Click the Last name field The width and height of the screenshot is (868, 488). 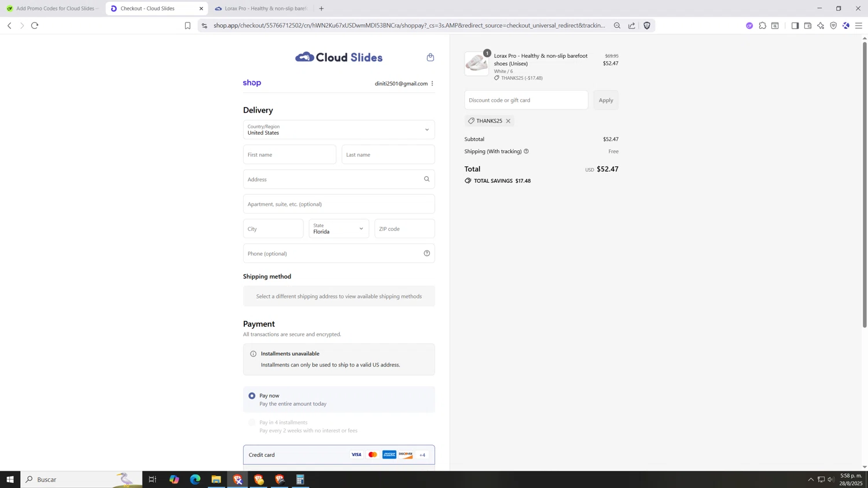tap(388, 154)
